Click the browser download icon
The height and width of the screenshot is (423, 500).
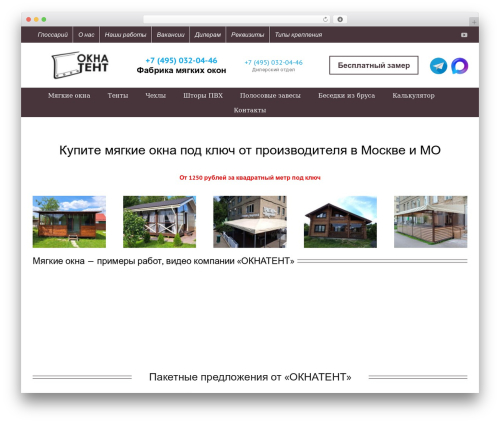point(340,19)
